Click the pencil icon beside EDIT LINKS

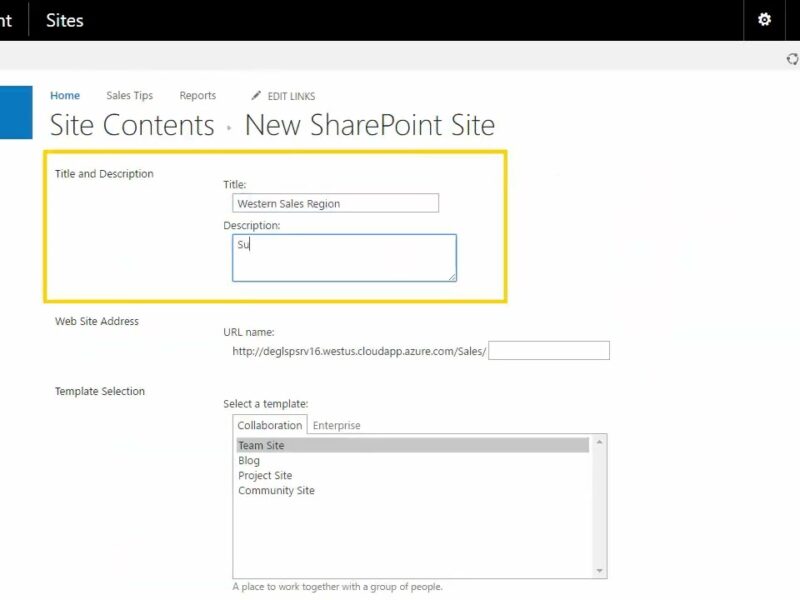coord(257,96)
